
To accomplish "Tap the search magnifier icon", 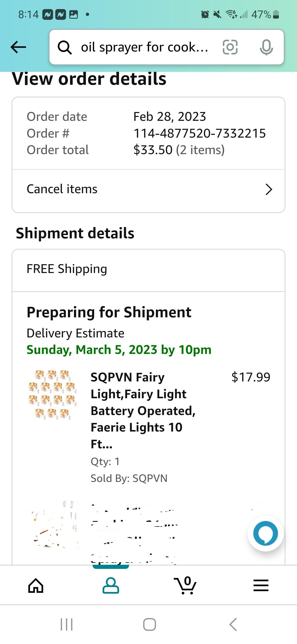I will pos(65,47).
